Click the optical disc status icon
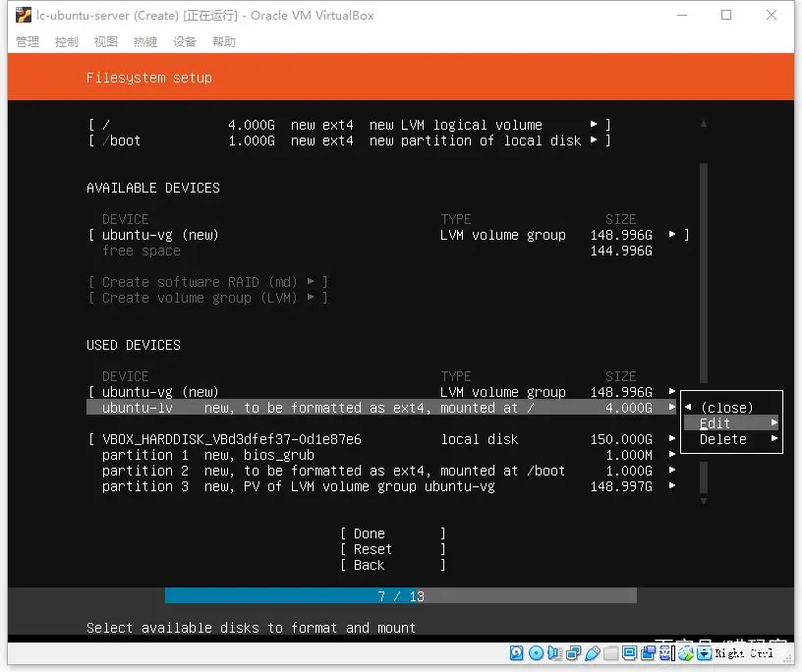The image size is (802, 672). click(536, 653)
